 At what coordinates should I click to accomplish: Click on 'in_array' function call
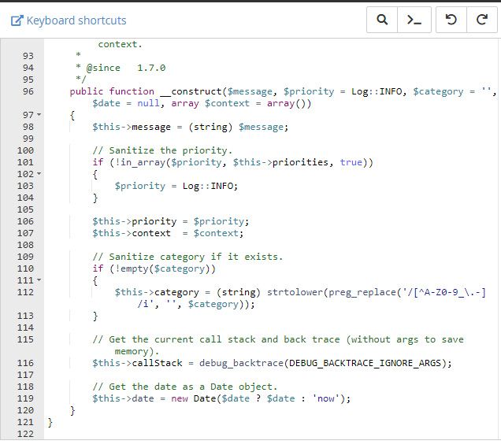click(x=143, y=162)
